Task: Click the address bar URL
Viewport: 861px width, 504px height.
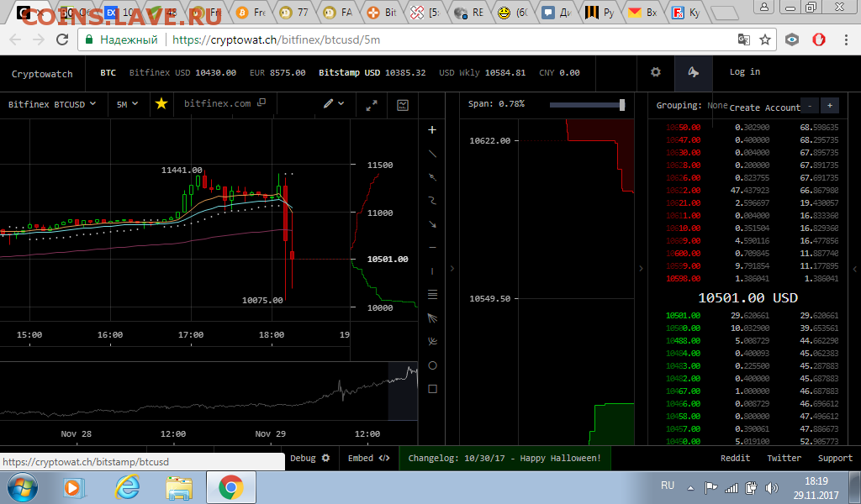Action: pos(276,39)
